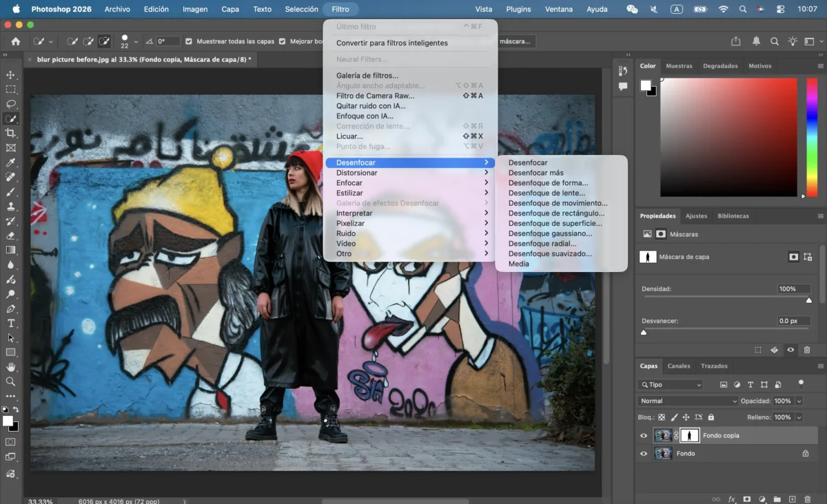
Task: Select the Hand tool
Action: pyautogui.click(x=10, y=367)
